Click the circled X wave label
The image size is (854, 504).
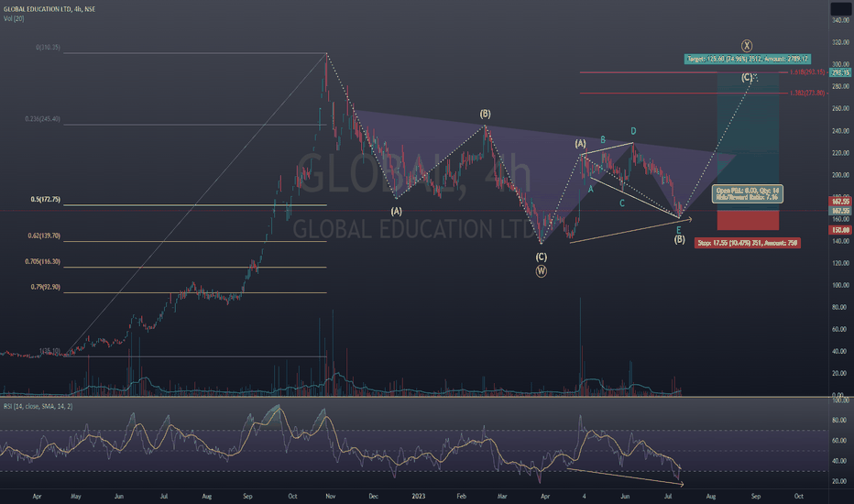747,46
